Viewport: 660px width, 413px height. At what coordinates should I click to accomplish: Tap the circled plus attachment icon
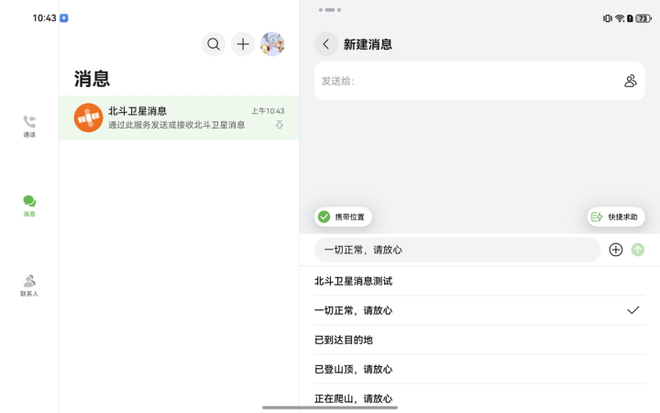point(616,250)
